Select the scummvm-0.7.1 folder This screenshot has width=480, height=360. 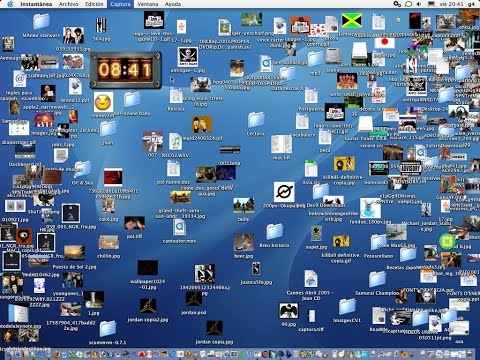[x=108, y=329]
